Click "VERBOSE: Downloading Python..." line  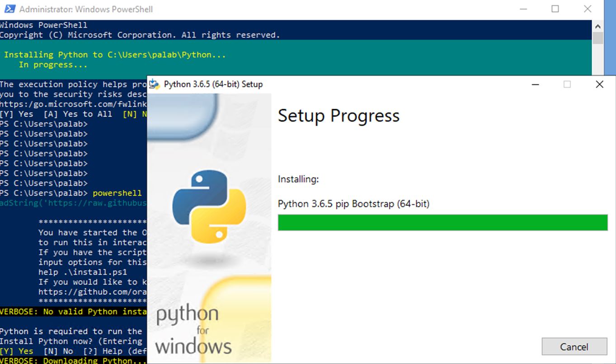click(73, 360)
